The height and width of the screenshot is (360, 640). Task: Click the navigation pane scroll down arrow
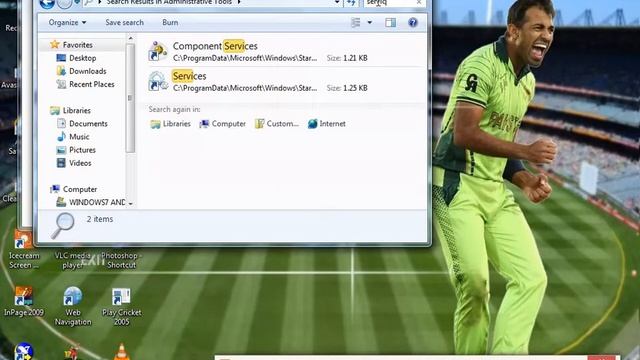[x=131, y=204]
